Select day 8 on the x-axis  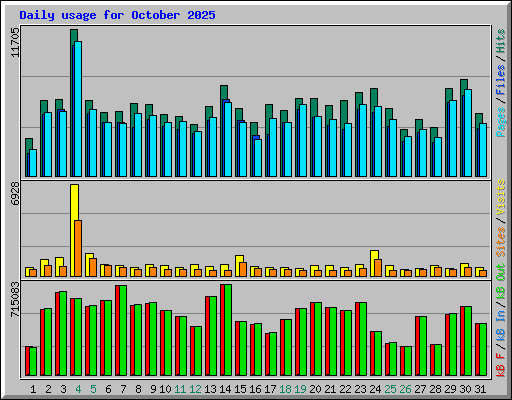[x=138, y=389]
